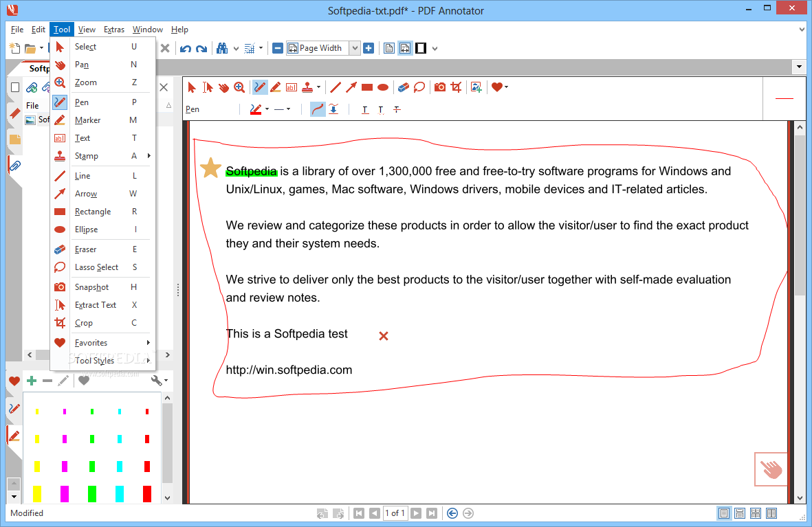812x527 pixels.
Task: Click the binoculars Find icon
Action: coord(222,49)
